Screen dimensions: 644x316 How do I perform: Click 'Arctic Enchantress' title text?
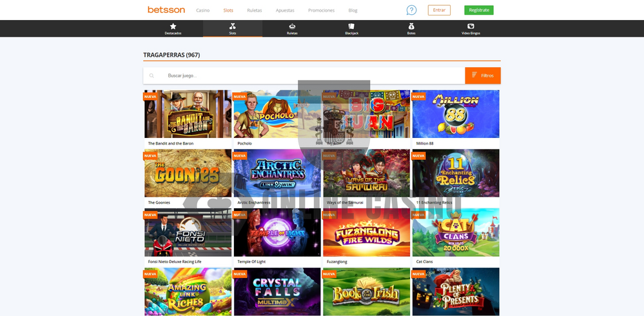click(x=253, y=202)
